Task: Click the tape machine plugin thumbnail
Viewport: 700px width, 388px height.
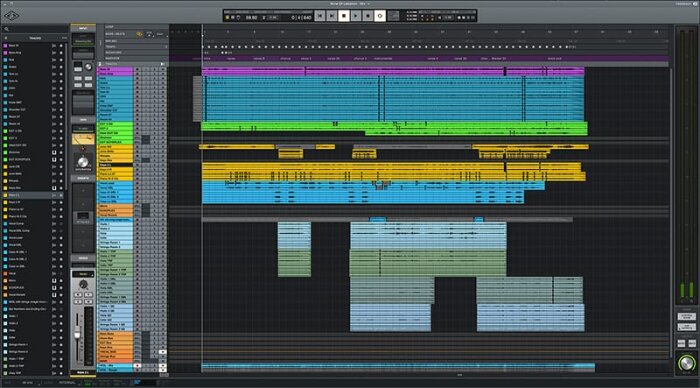Action: (83, 139)
